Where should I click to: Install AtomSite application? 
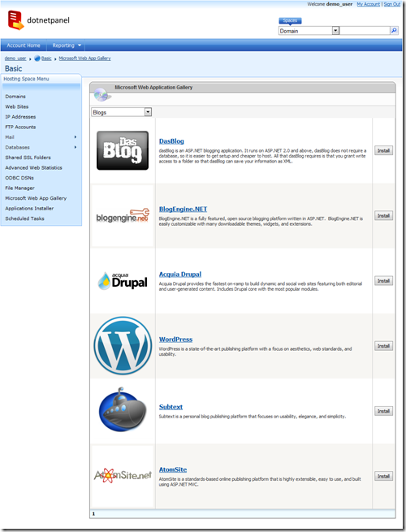pyautogui.click(x=383, y=476)
